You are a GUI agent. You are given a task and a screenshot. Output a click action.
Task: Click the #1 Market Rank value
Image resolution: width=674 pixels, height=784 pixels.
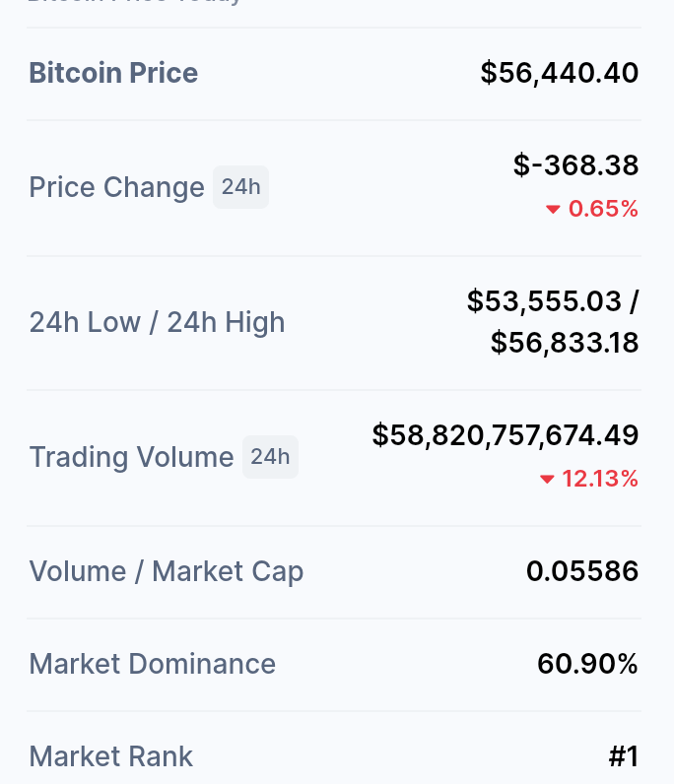[x=624, y=756]
